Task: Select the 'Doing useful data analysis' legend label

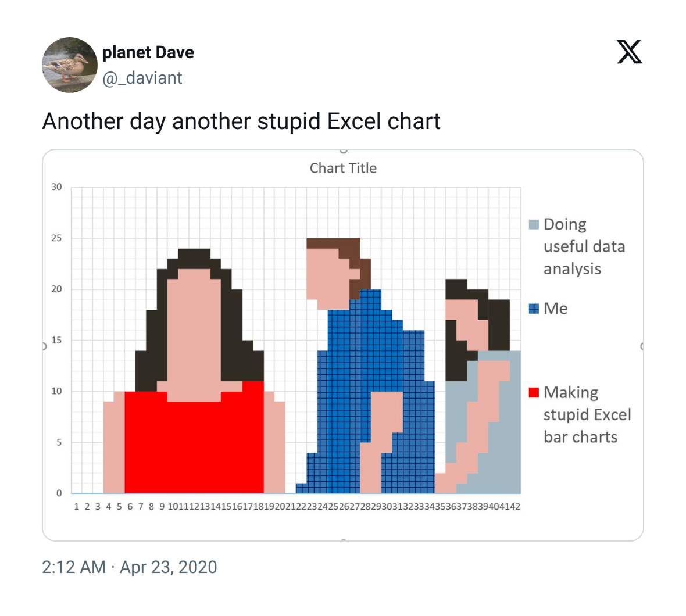Action: point(584,246)
